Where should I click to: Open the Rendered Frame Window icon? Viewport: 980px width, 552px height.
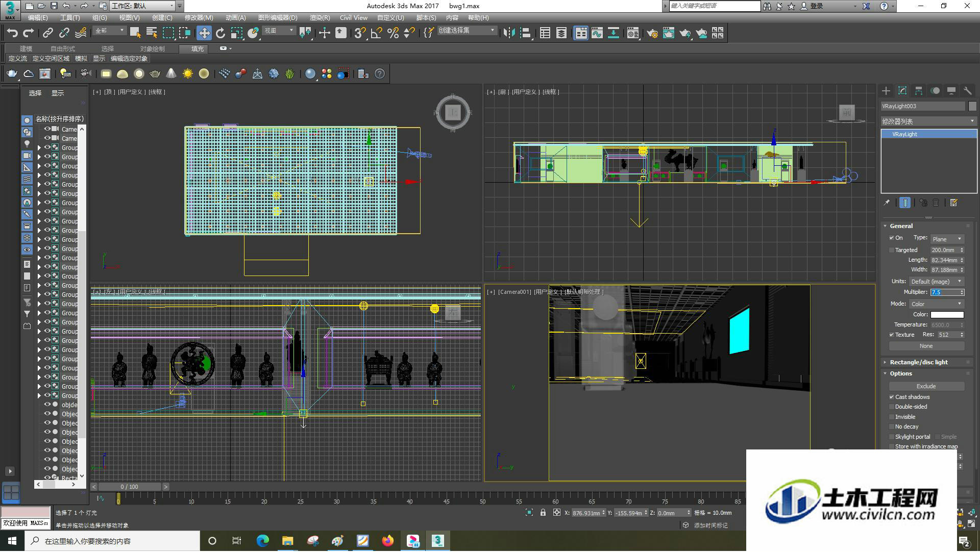[x=669, y=33]
